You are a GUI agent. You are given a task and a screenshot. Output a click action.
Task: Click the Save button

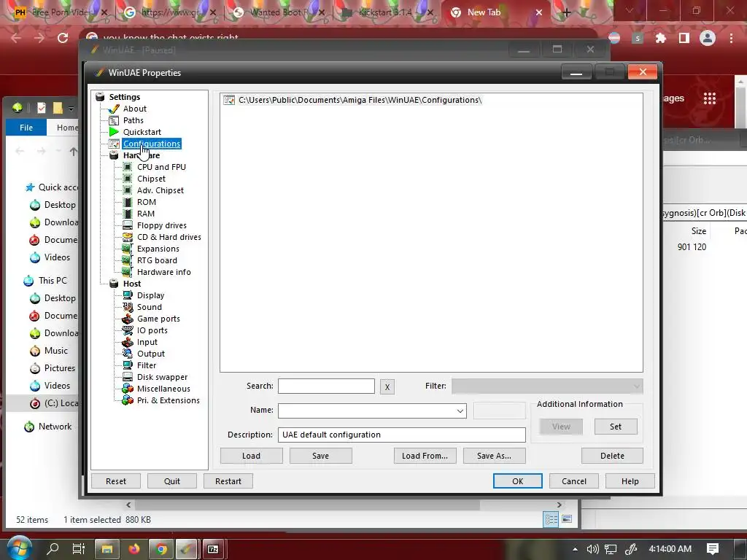click(x=321, y=456)
